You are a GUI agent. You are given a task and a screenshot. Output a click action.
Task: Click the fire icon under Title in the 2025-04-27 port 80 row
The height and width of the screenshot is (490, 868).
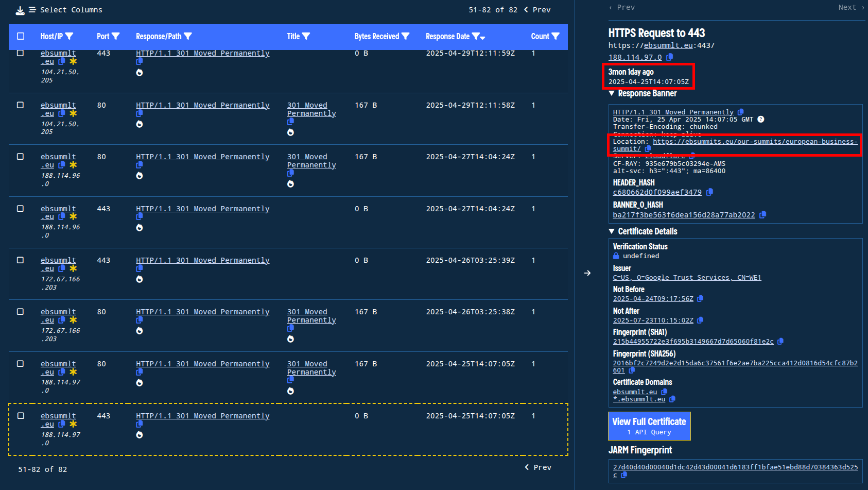(x=290, y=184)
